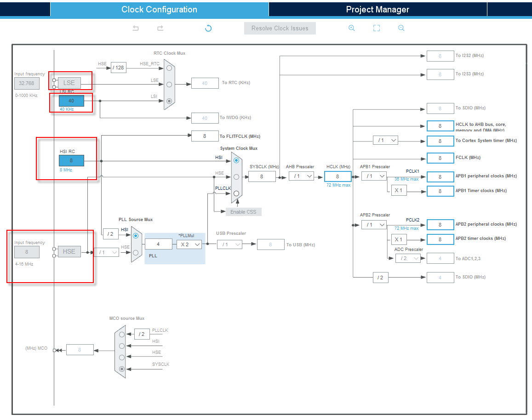Click the APB2 timer clocks value box
This screenshot has height=420, width=532.
[x=440, y=239]
